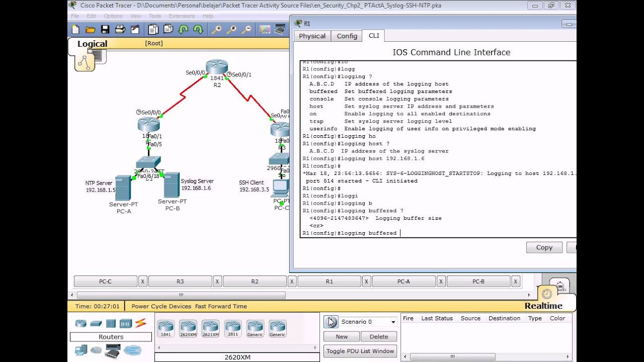Viewport: 644px width, 362px height.
Task: Click the Logical workspace label
Action: [x=92, y=44]
